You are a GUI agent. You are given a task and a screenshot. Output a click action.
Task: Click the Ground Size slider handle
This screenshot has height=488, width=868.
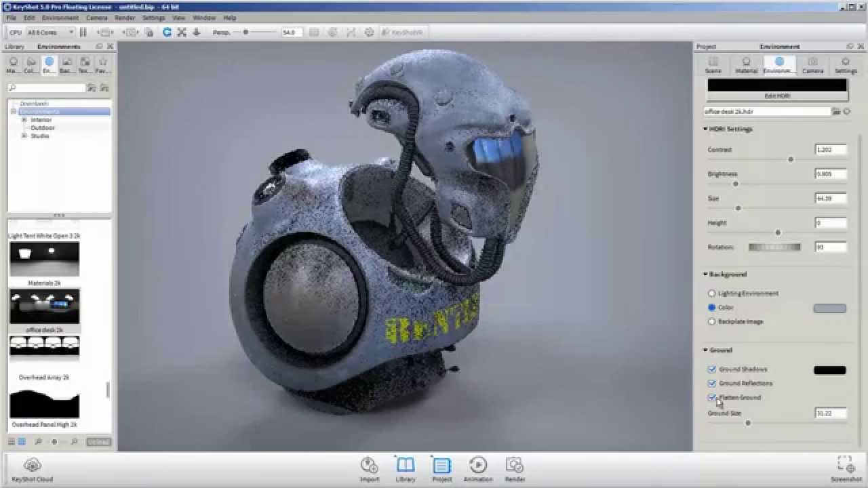pyautogui.click(x=748, y=423)
